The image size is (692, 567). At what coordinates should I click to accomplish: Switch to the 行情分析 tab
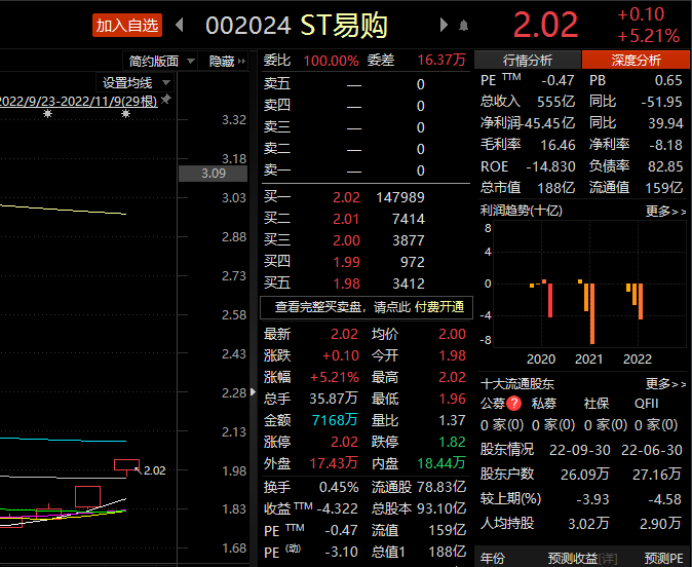coord(527,60)
